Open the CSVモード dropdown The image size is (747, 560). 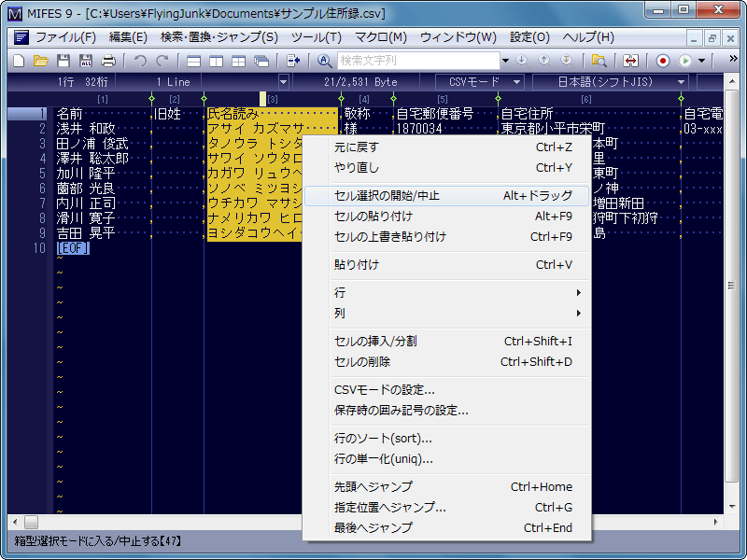pos(474,82)
